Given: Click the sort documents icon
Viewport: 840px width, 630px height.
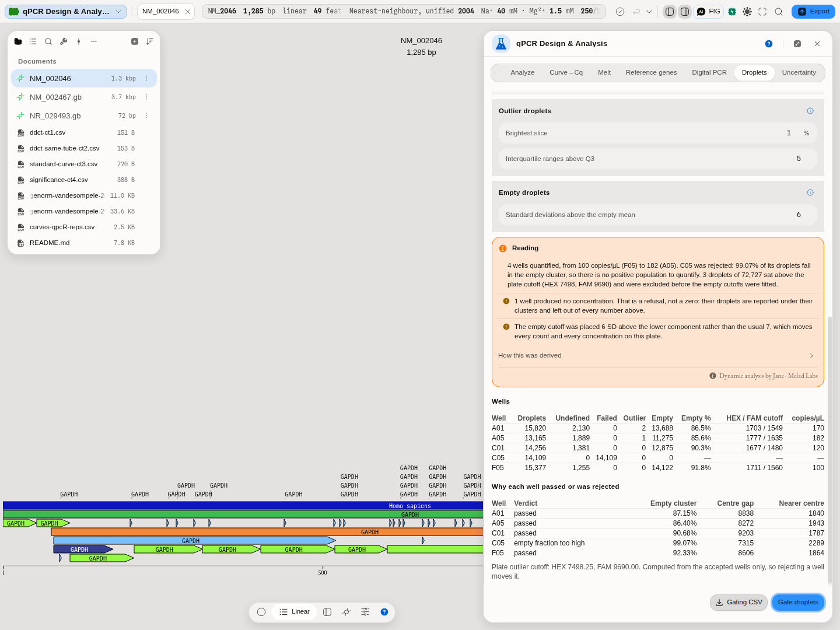Looking at the screenshot, I should 150,41.
